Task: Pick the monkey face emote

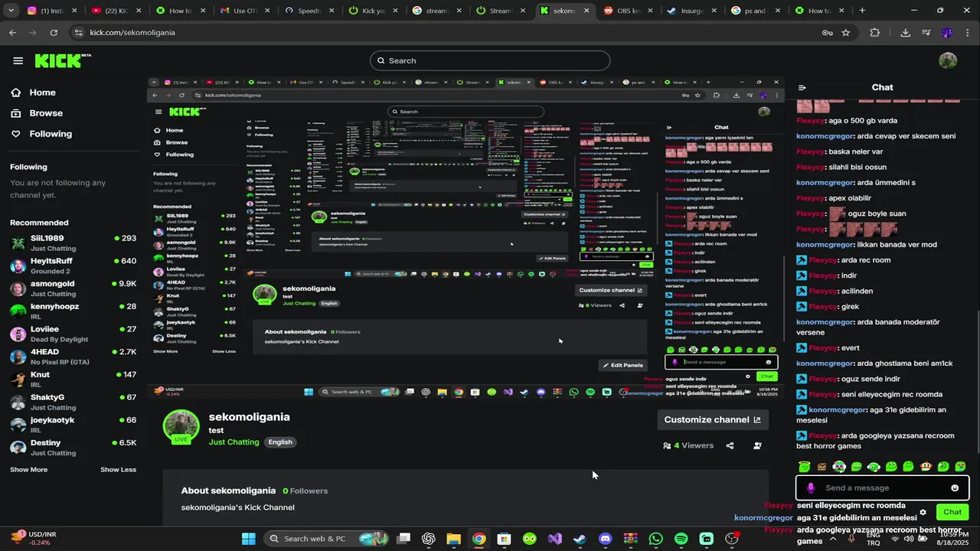Action: [926, 466]
